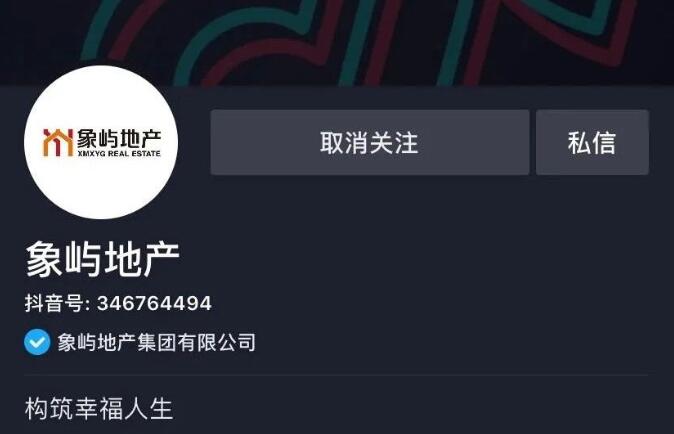Click the 私 character on the message button
The height and width of the screenshot is (434, 674).
[x=579, y=143]
